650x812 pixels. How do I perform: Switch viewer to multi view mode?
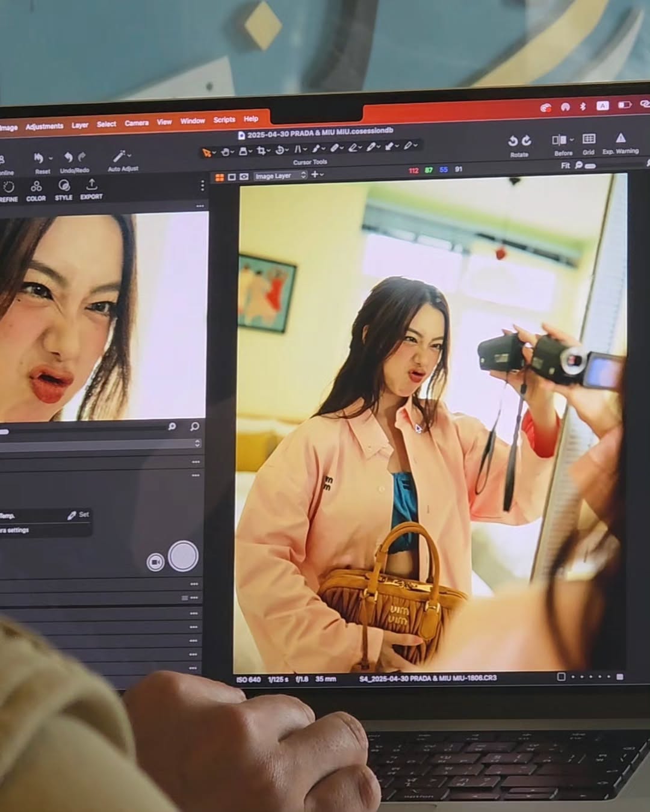[x=220, y=177]
